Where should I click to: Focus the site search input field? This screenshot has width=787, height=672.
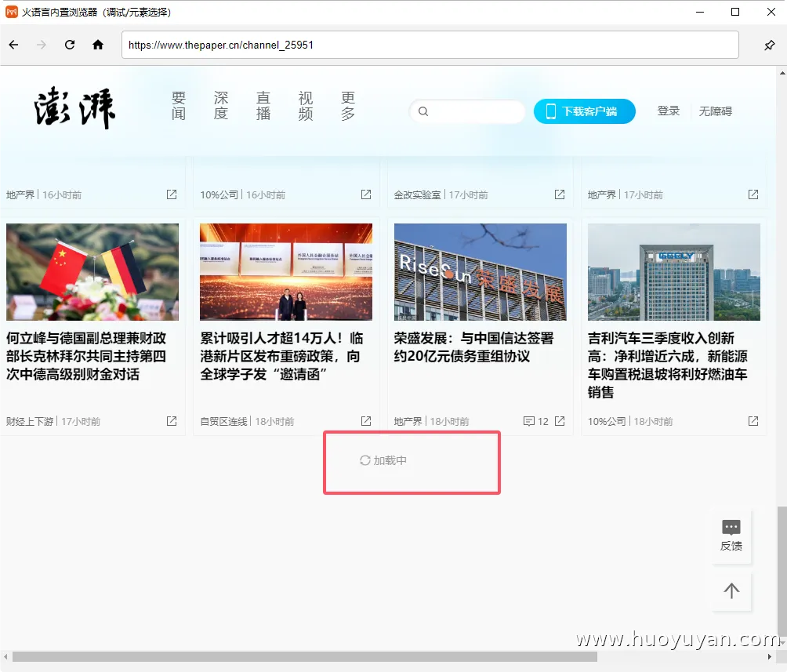click(467, 111)
